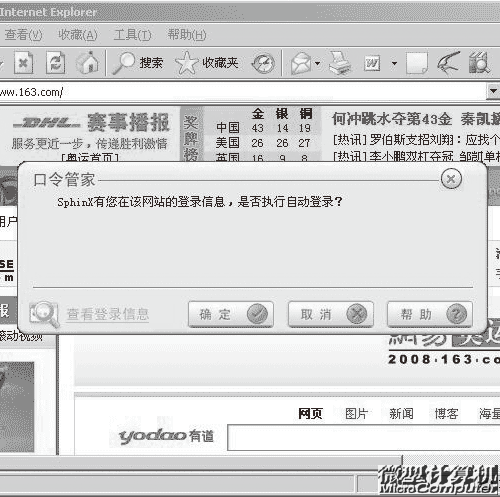Click the 取消 cancel button

click(x=331, y=314)
